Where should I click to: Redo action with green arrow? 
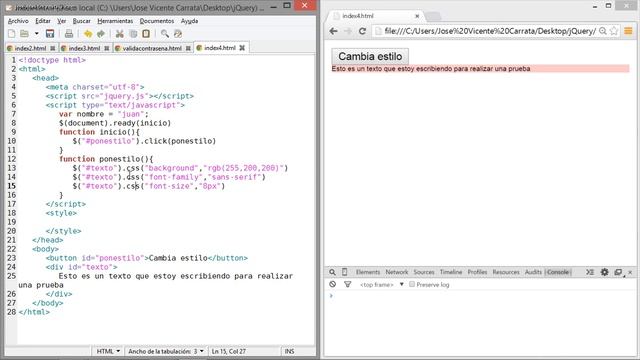coord(101,34)
